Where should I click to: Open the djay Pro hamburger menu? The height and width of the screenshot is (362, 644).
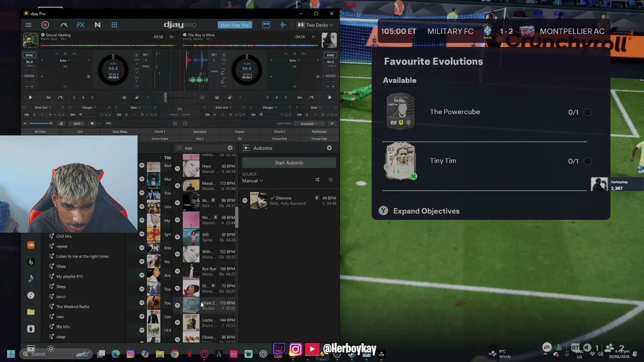(28, 25)
